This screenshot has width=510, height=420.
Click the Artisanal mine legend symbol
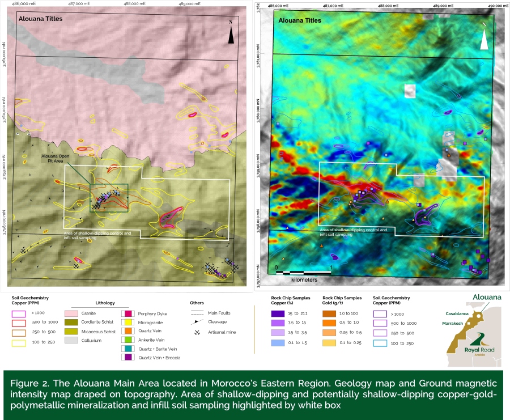[197, 333]
